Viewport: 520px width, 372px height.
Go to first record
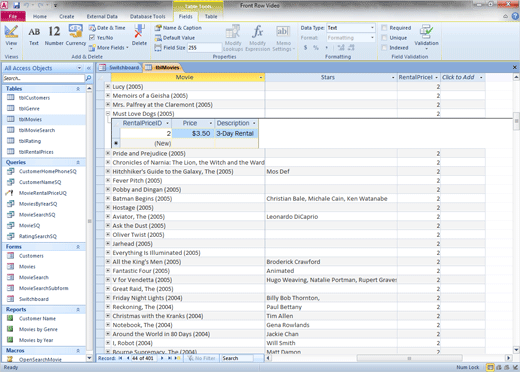(x=120, y=358)
